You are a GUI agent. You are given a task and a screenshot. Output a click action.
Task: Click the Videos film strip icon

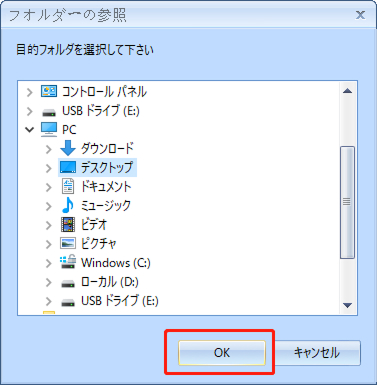(x=68, y=224)
